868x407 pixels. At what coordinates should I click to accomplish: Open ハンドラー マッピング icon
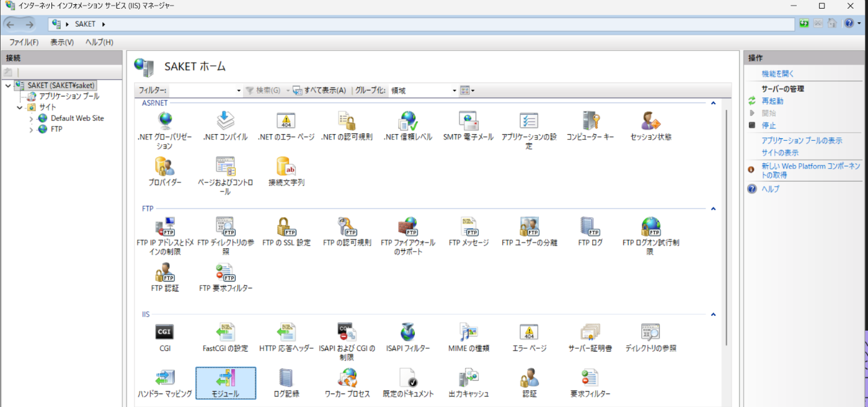click(164, 383)
